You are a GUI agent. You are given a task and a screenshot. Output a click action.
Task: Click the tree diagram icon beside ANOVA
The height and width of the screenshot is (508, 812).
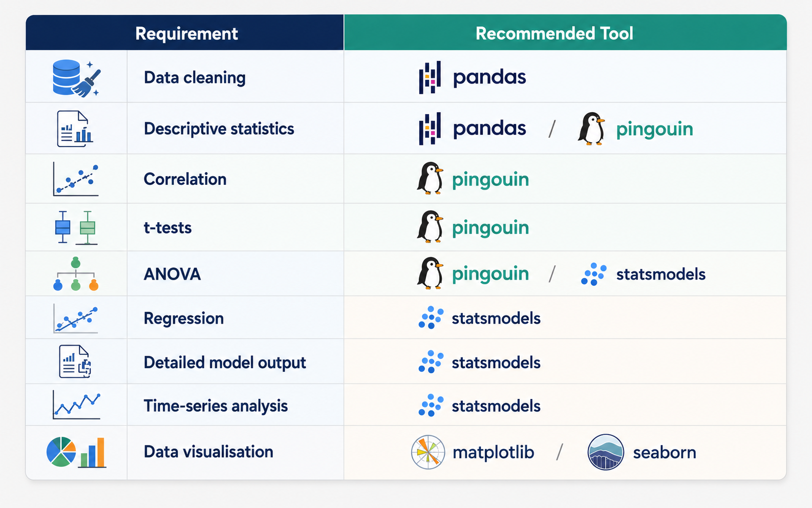pyautogui.click(x=76, y=274)
